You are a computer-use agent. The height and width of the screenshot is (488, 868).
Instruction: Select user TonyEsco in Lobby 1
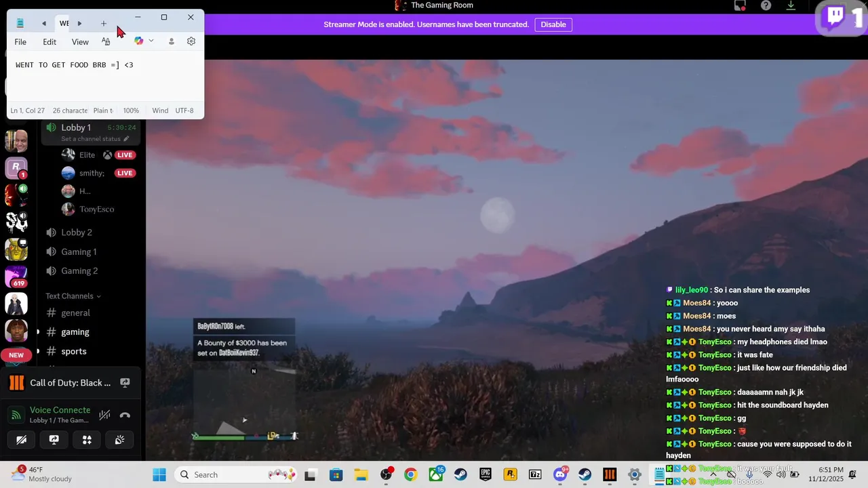(x=97, y=209)
